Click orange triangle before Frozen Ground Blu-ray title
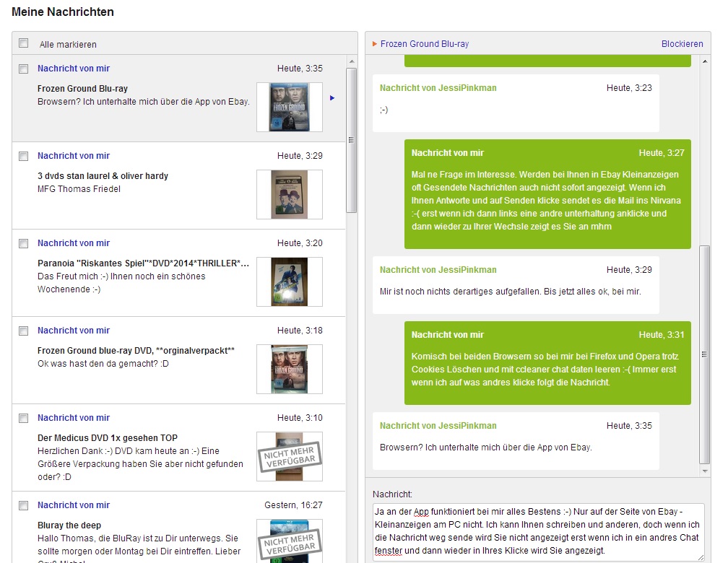The height and width of the screenshot is (563, 728). [x=375, y=44]
